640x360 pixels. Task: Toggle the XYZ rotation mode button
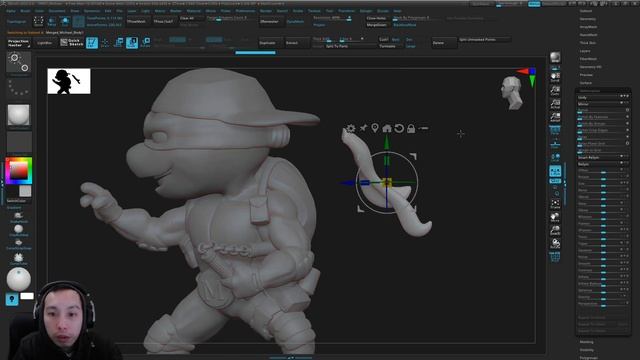(x=555, y=181)
